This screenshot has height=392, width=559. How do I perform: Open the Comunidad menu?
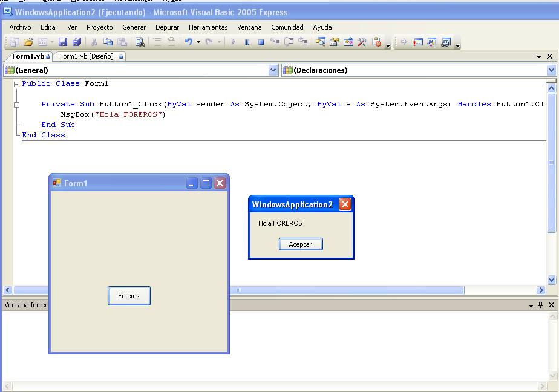click(x=287, y=27)
